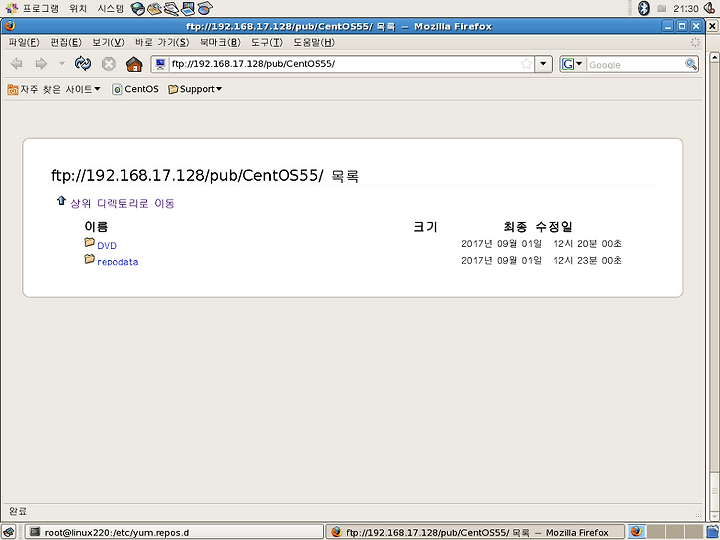This screenshot has height=540, width=720.
Task: Open the DVD directory link
Action: pos(107,246)
